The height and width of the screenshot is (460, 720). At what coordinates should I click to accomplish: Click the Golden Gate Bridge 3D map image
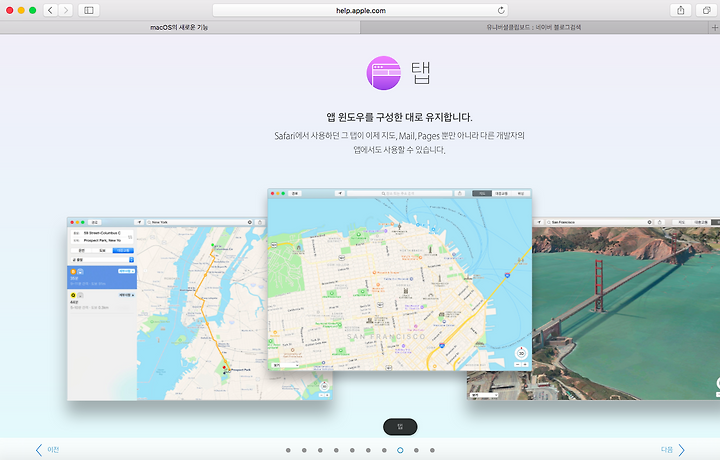[626, 309]
